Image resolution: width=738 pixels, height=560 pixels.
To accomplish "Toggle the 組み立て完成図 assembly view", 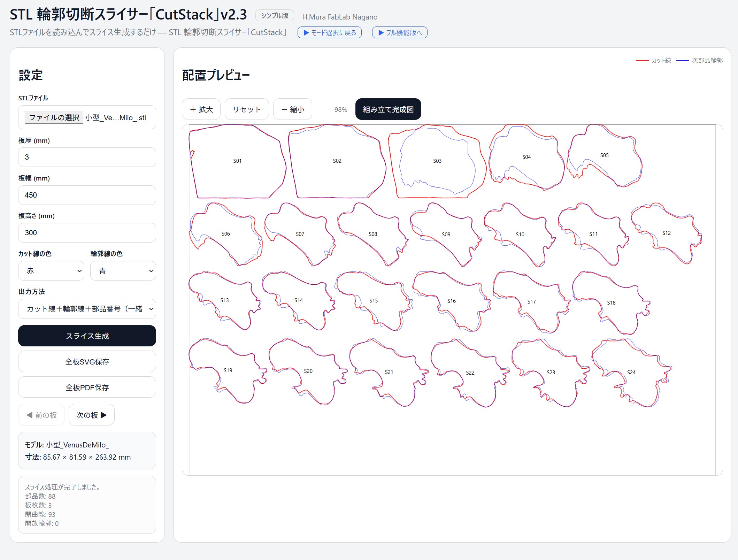I will [x=388, y=109].
